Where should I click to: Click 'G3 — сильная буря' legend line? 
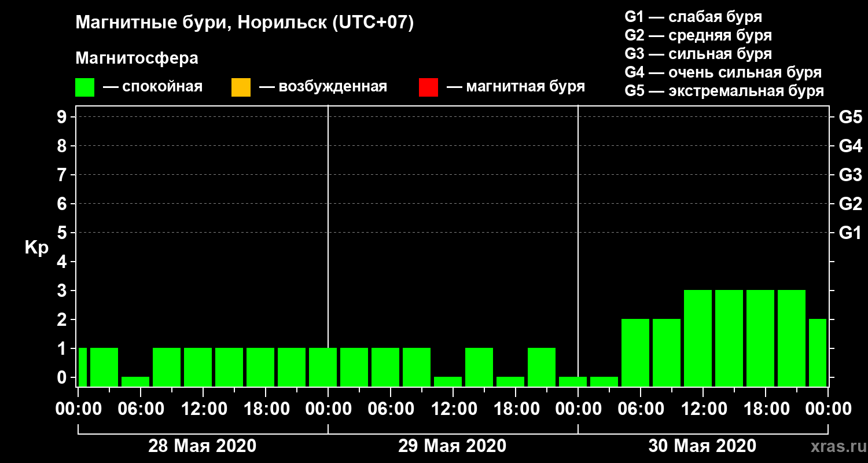(698, 54)
